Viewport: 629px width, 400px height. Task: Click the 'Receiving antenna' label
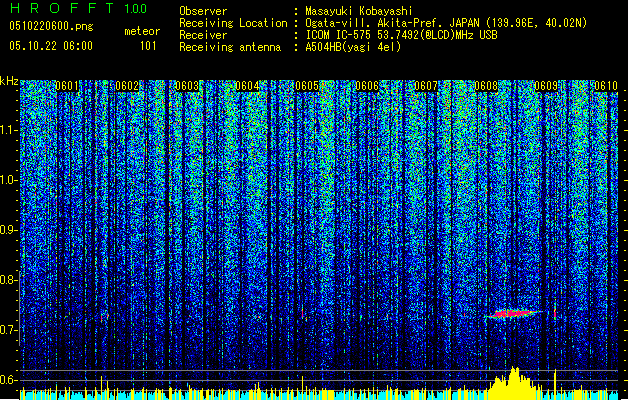pos(230,47)
